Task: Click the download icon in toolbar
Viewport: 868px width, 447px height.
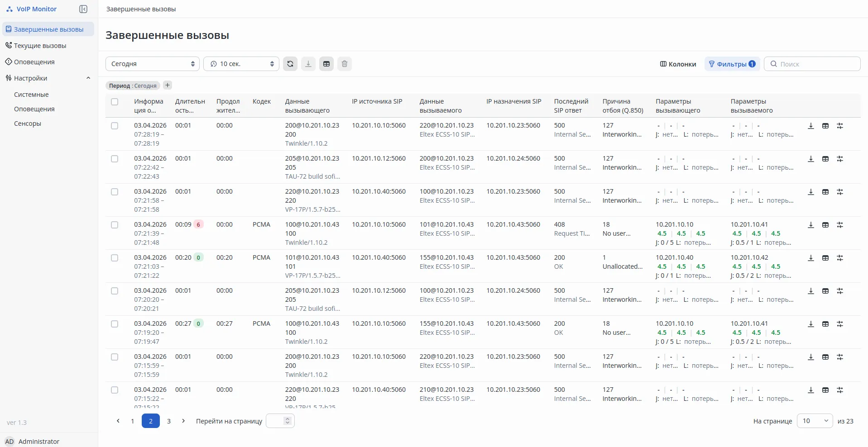Action: click(308, 64)
